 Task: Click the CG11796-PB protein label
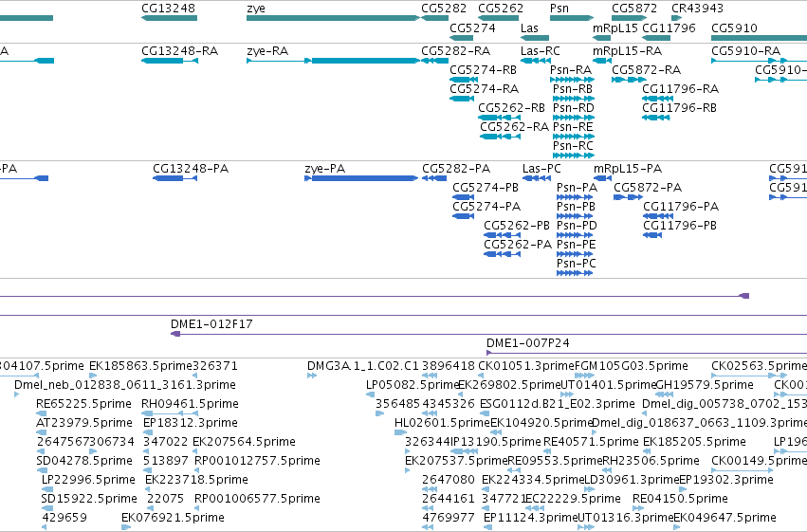coord(680,226)
